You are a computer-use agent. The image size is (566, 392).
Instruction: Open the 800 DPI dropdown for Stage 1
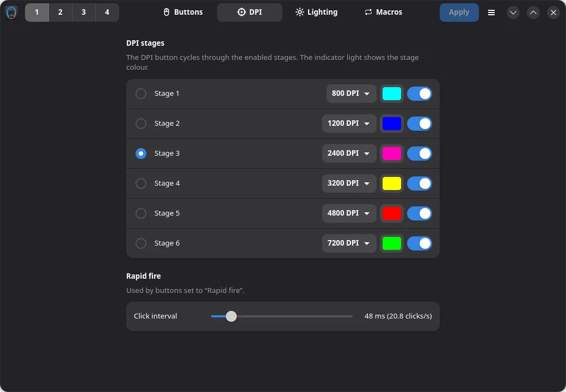click(351, 94)
